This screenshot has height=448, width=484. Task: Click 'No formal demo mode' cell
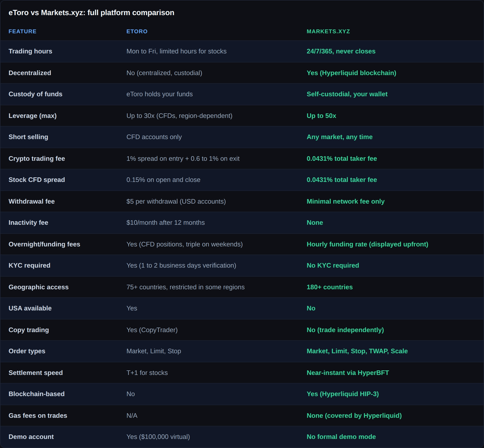tap(341, 437)
